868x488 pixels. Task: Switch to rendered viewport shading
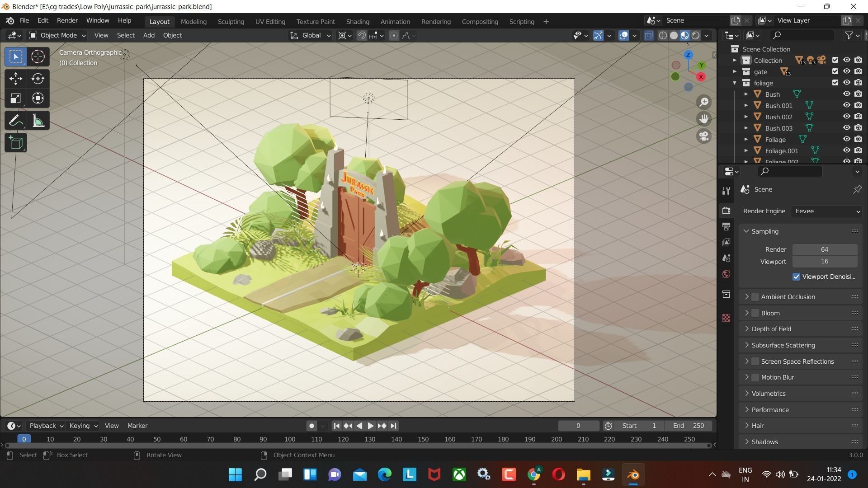click(696, 35)
